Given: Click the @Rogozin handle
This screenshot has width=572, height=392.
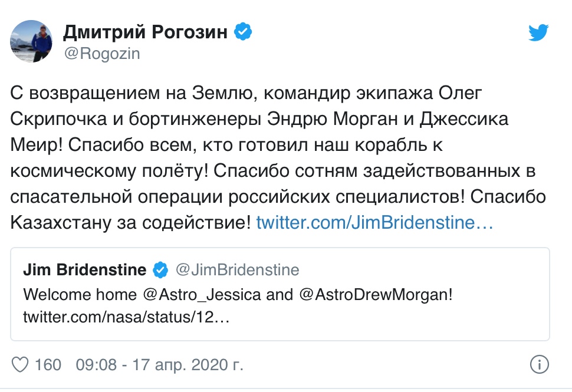Looking at the screenshot, I should pos(102,54).
